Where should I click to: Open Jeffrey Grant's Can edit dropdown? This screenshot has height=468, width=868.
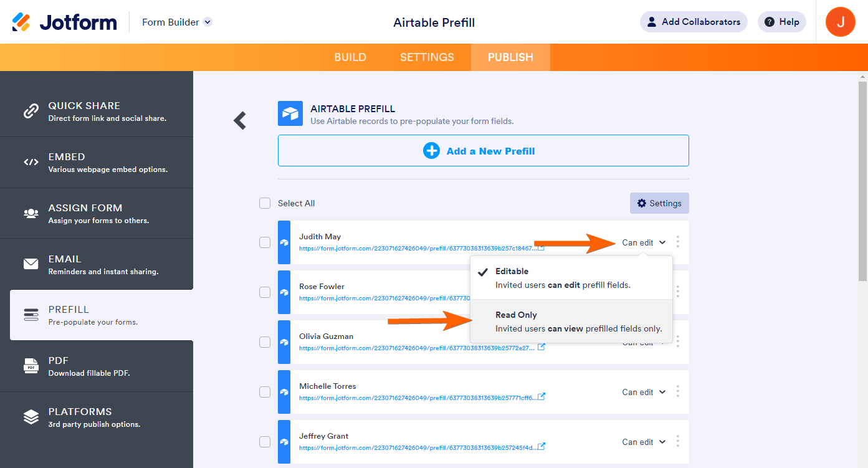[x=644, y=442]
